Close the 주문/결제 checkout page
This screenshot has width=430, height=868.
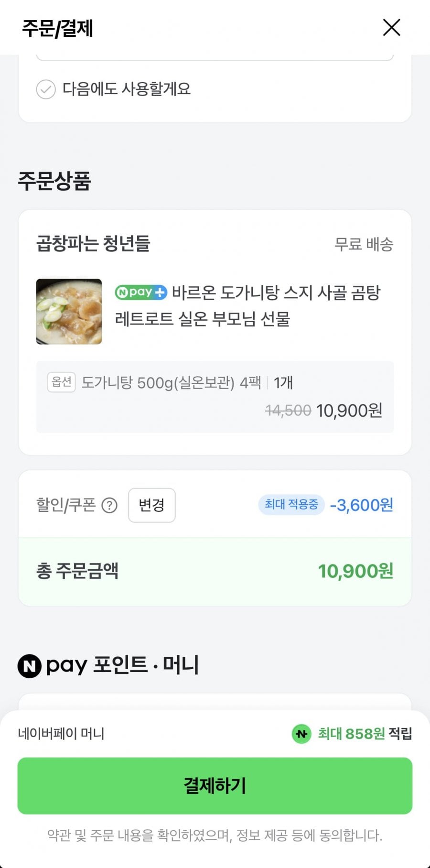pos(391,28)
